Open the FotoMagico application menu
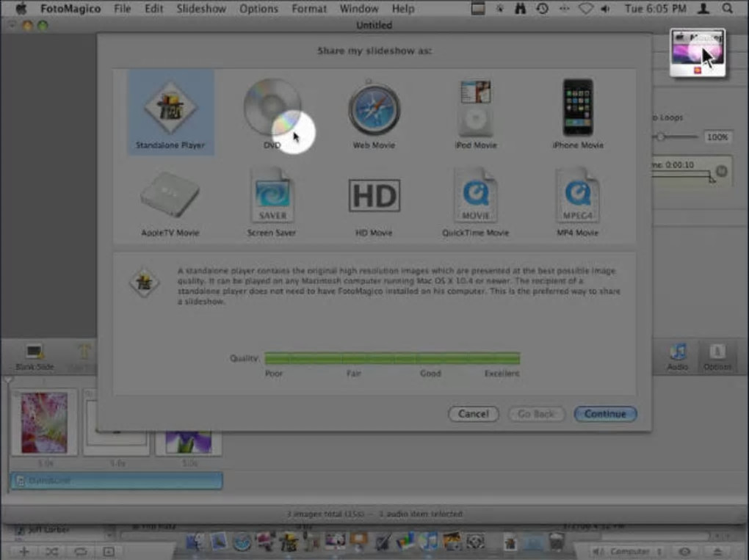This screenshot has width=749, height=560. click(70, 9)
